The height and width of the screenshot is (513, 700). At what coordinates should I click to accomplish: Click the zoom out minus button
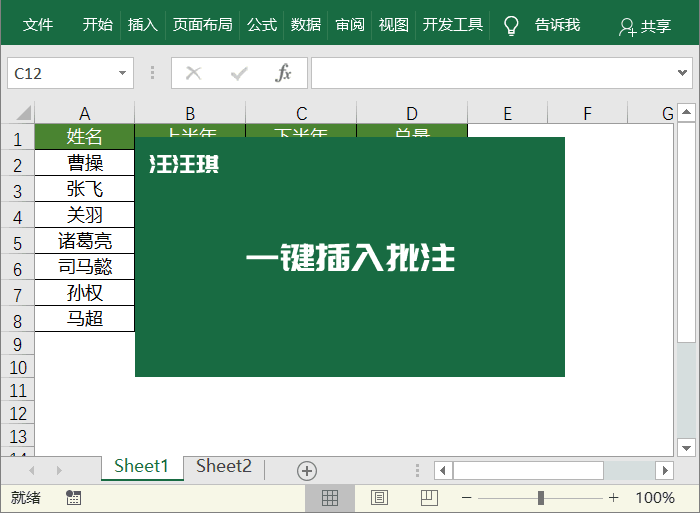click(466, 497)
